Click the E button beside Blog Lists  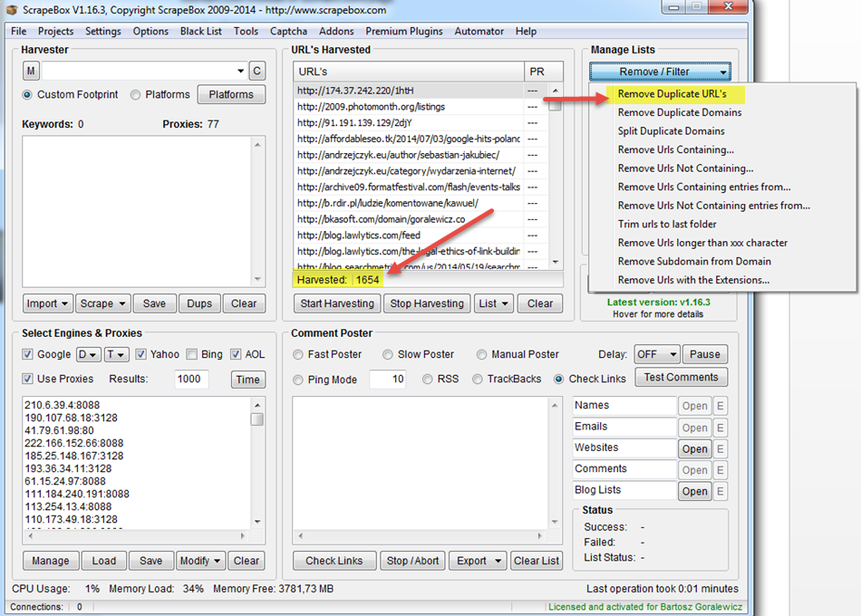[721, 491]
